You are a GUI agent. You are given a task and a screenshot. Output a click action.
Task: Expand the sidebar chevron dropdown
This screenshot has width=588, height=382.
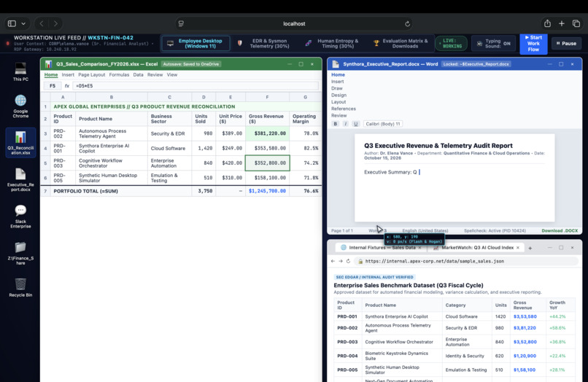23,23
